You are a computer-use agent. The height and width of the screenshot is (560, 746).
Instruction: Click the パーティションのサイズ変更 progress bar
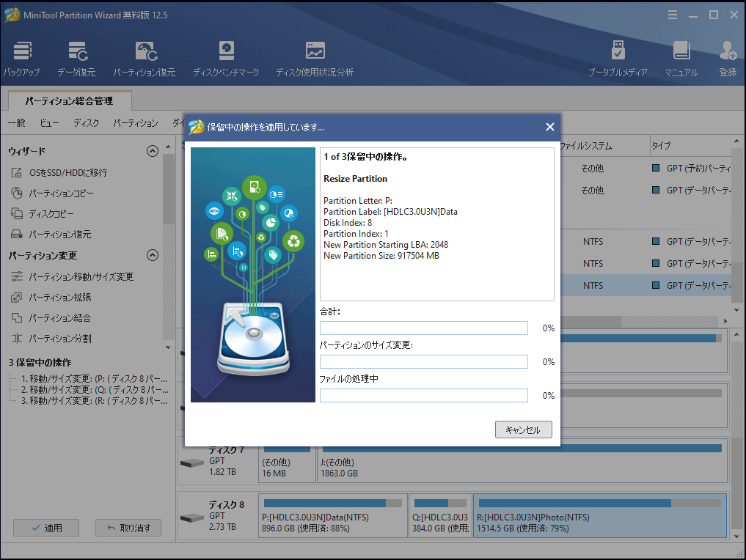[424, 362]
